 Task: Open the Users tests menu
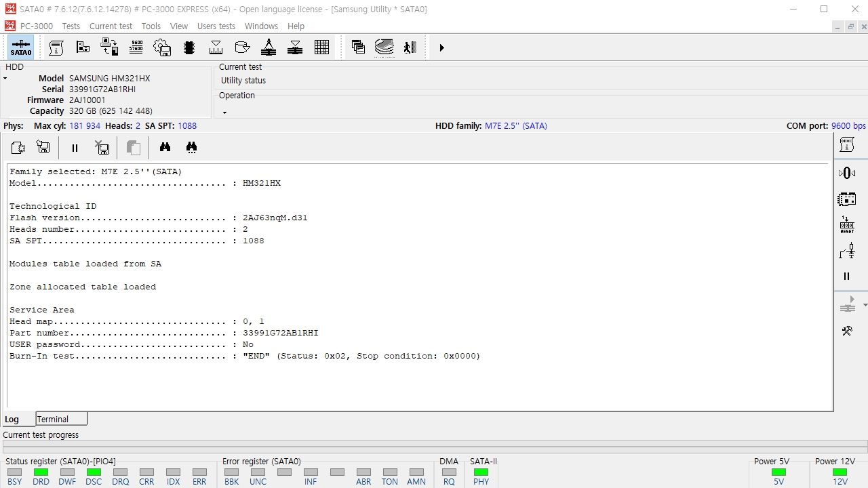(x=216, y=26)
